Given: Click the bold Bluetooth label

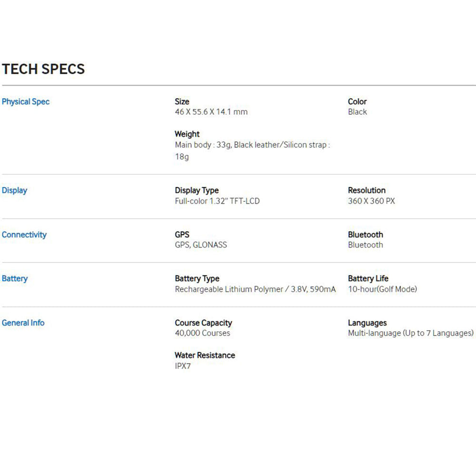Looking at the screenshot, I should (365, 234).
